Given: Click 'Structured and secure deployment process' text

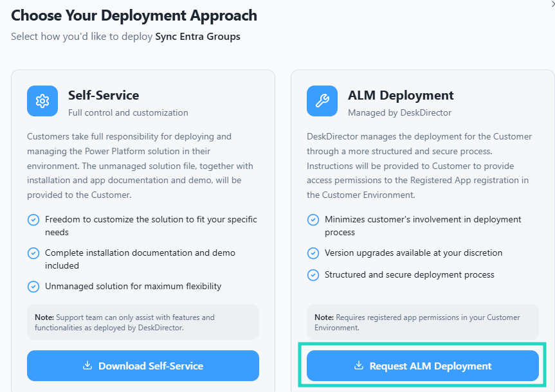Looking at the screenshot, I should click(409, 274).
